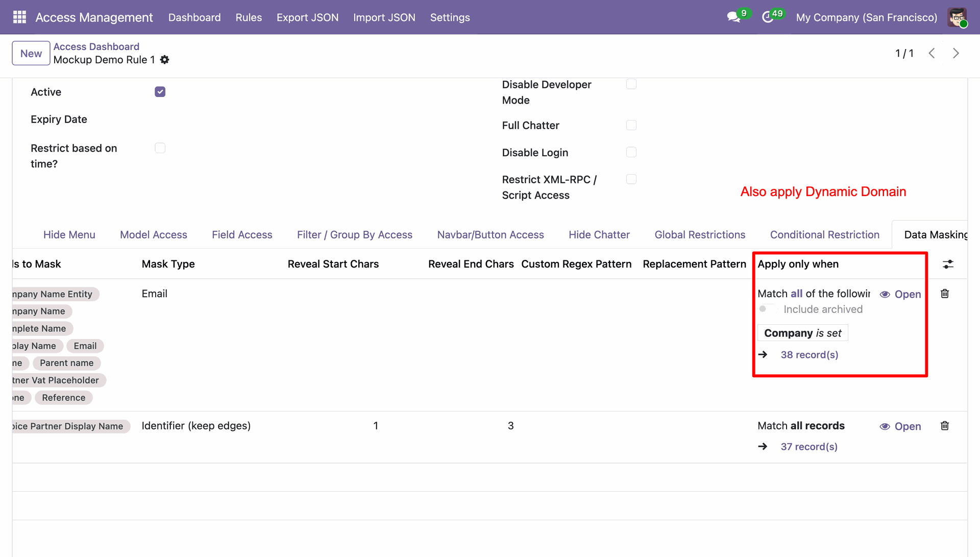Viewport: 980px width, 557px height.
Task: Click Custom Regex Pattern column header
Action: click(x=576, y=264)
